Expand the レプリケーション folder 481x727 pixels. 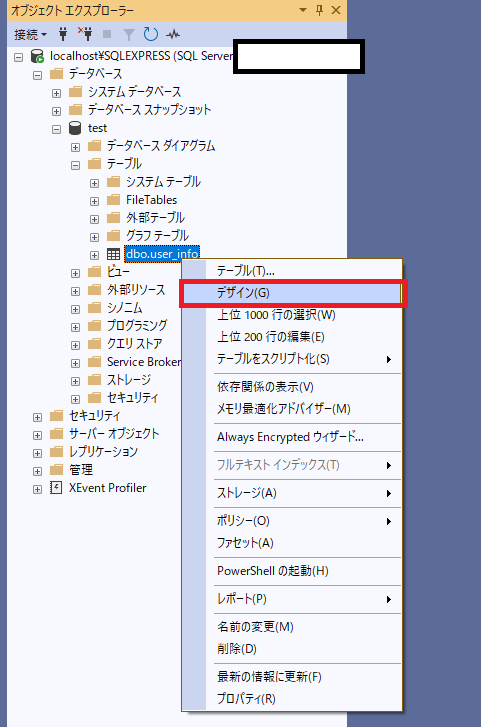click(x=38, y=453)
